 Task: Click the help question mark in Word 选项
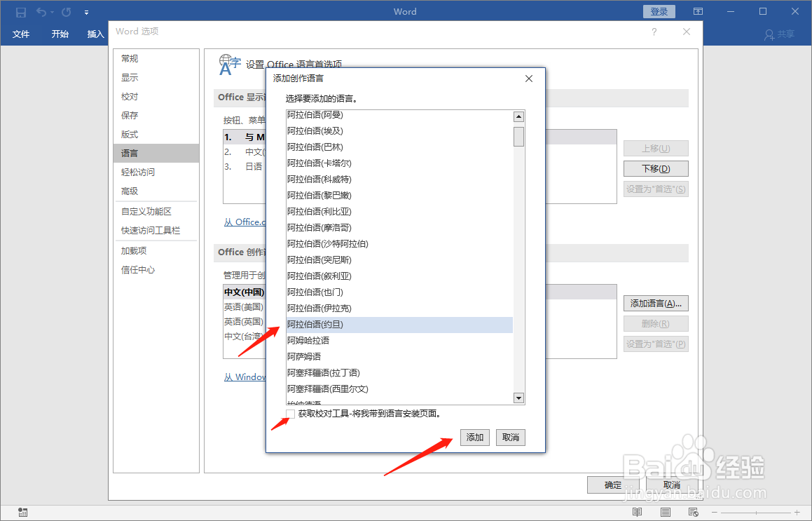[x=654, y=32]
